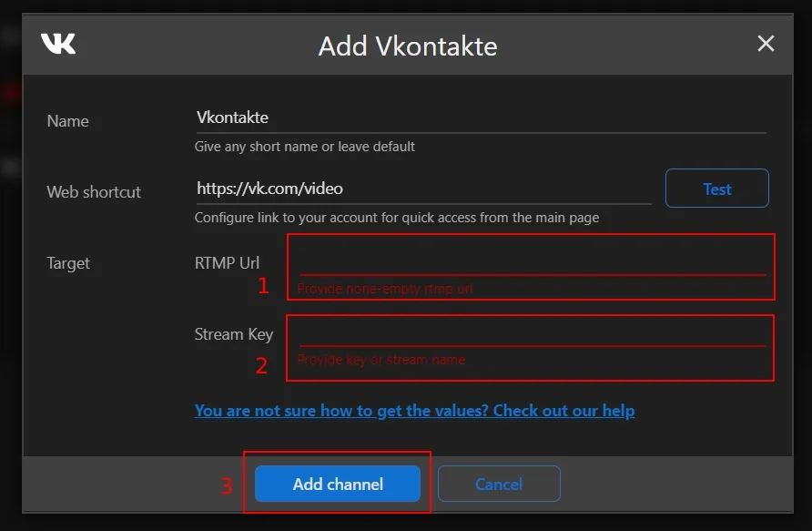
Task: Focus the RTMP Url input field
Action: coord(533,261)
